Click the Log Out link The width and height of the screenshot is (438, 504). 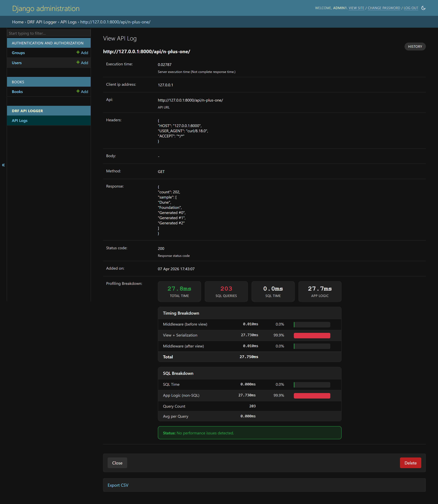(411, 8)
